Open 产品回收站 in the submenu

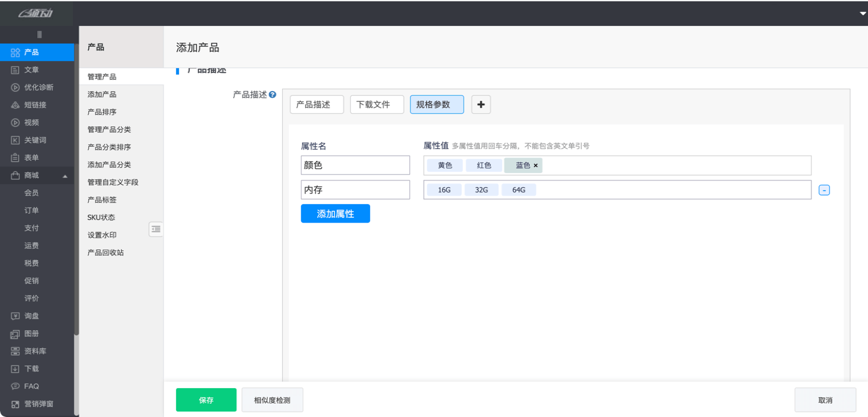105,252
